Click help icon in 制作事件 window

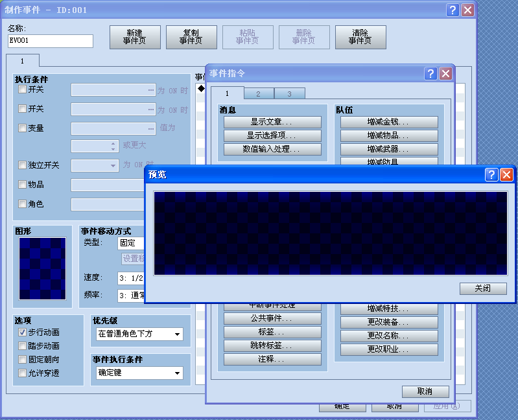click(x=453, y=10)
